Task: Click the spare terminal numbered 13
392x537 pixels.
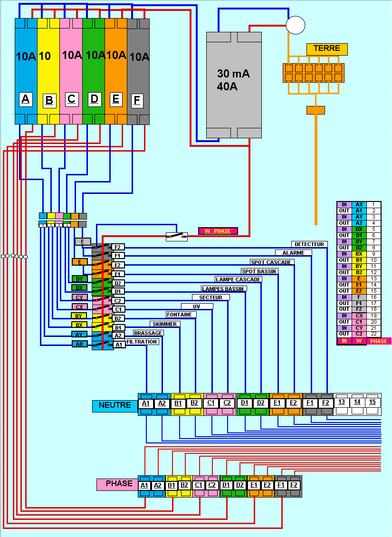Action: pos(342,402)
